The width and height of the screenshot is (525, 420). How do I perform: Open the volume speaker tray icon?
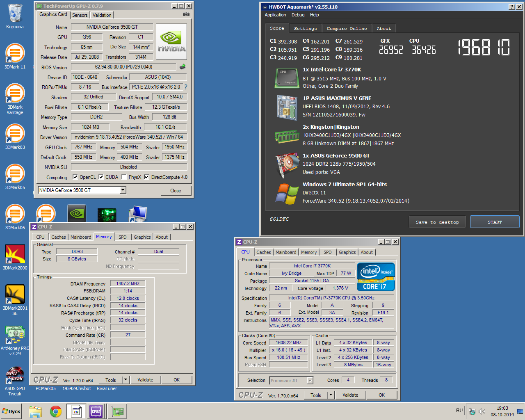482,411
